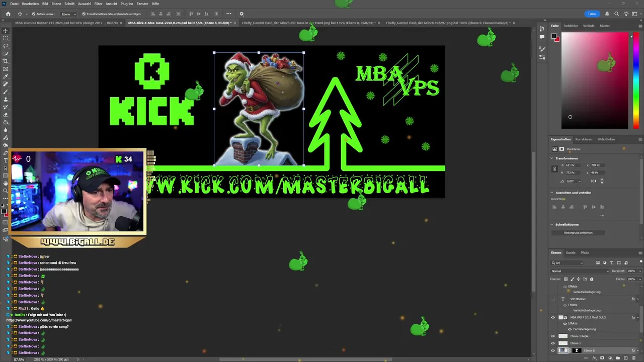
Task: Select the Crop tool
Action: click(x=6, y=61)
